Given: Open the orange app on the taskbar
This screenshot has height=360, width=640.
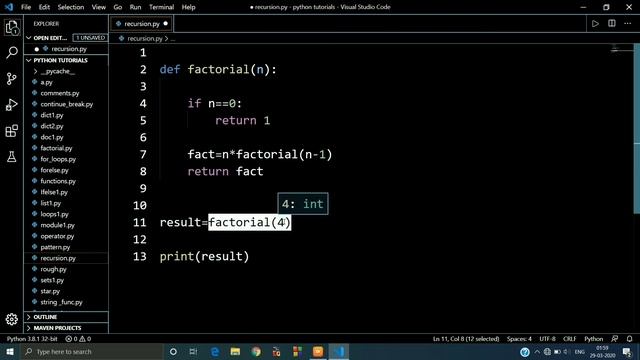Looking at the screenshot, I should click(x=318, y=351).
